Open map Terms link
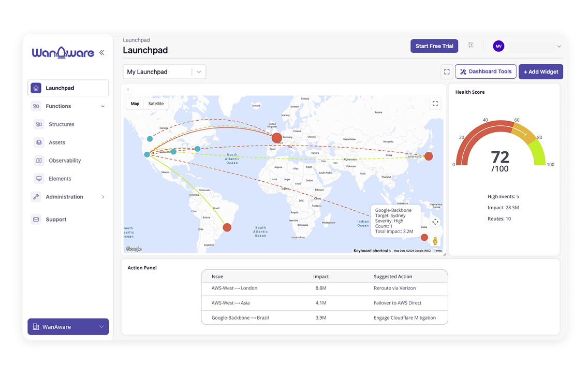588x376 pixels. 437,251
